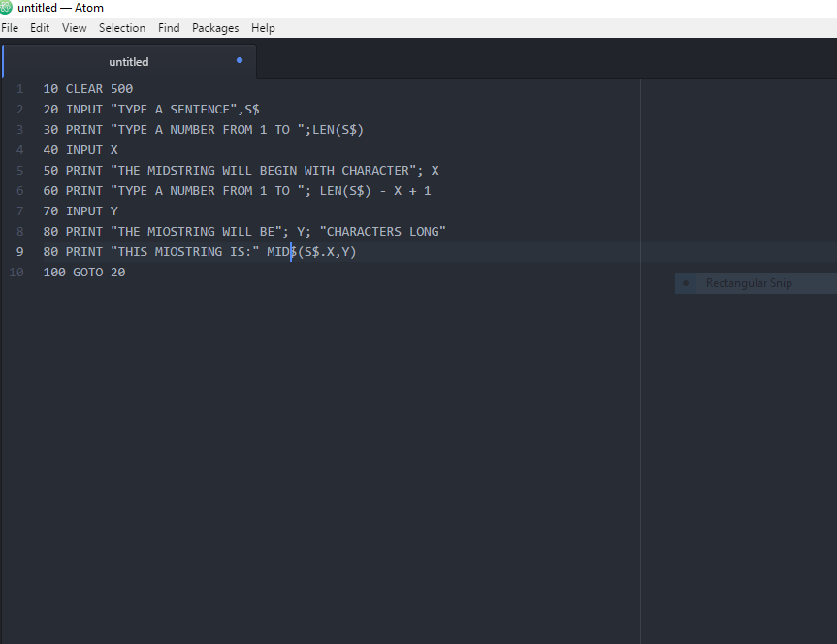Open the File menu
Image resolution: width=837 pixels, height=644 pixels.
(10, 28)
